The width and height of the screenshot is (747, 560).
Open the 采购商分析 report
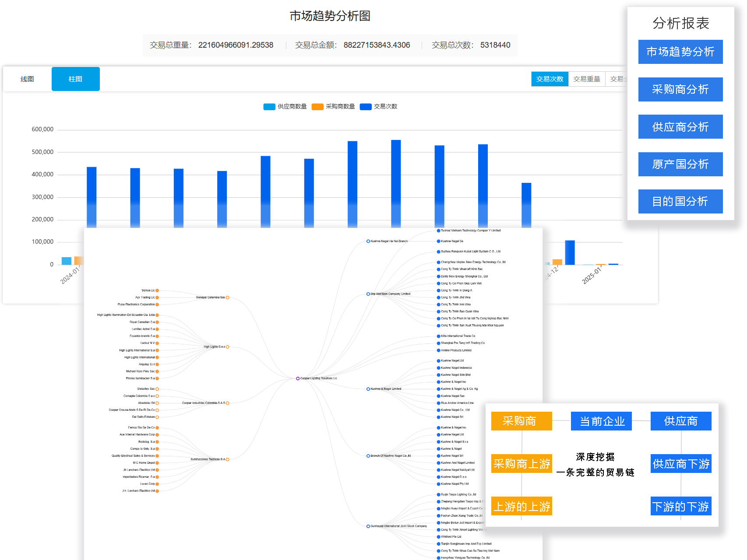(x=680, y=89)
